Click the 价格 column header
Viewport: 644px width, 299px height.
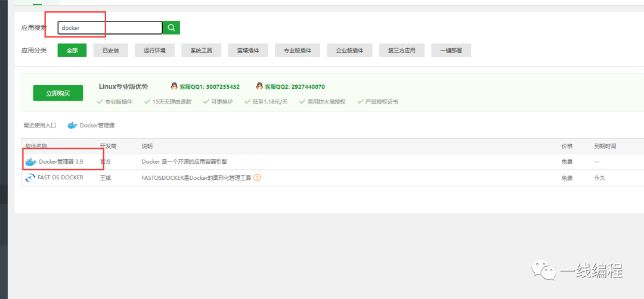point(567,146)
